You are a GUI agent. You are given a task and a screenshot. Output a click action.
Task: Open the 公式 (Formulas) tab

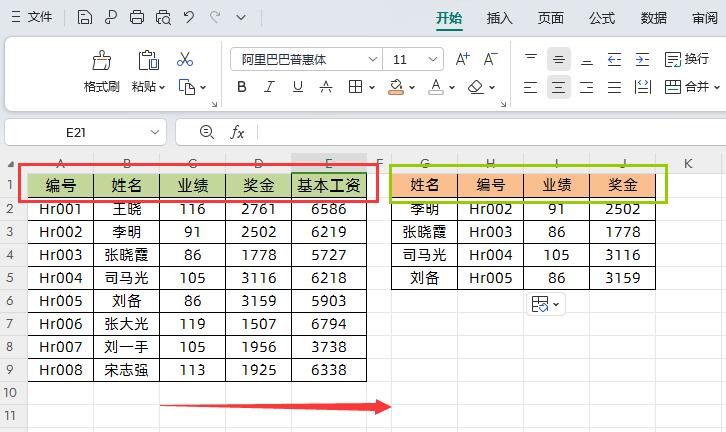[x=602, y=18]
